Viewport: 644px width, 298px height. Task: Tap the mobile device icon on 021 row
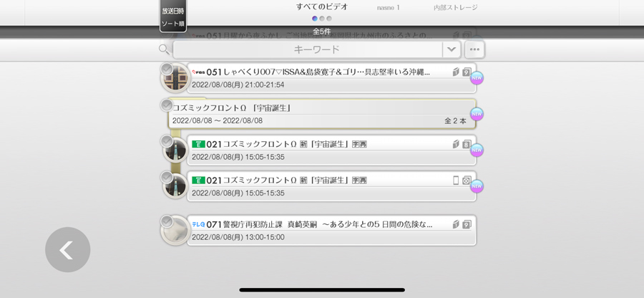[456, 180]
